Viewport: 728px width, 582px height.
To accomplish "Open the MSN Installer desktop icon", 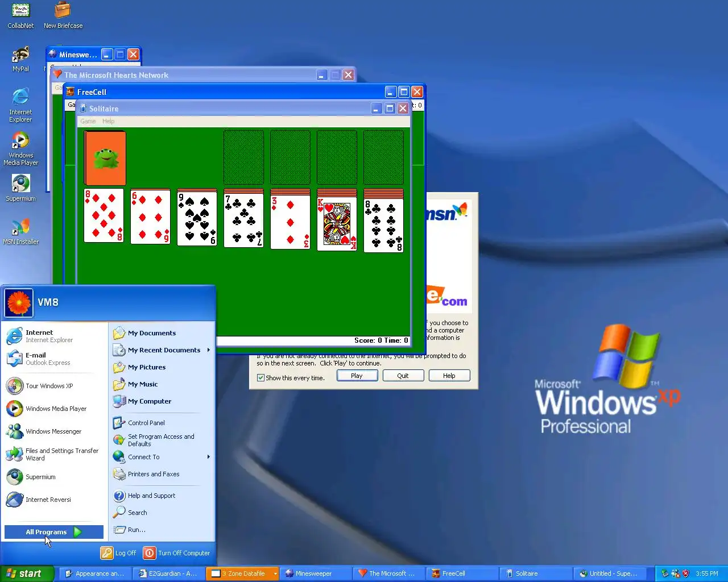I will point(20,232).
